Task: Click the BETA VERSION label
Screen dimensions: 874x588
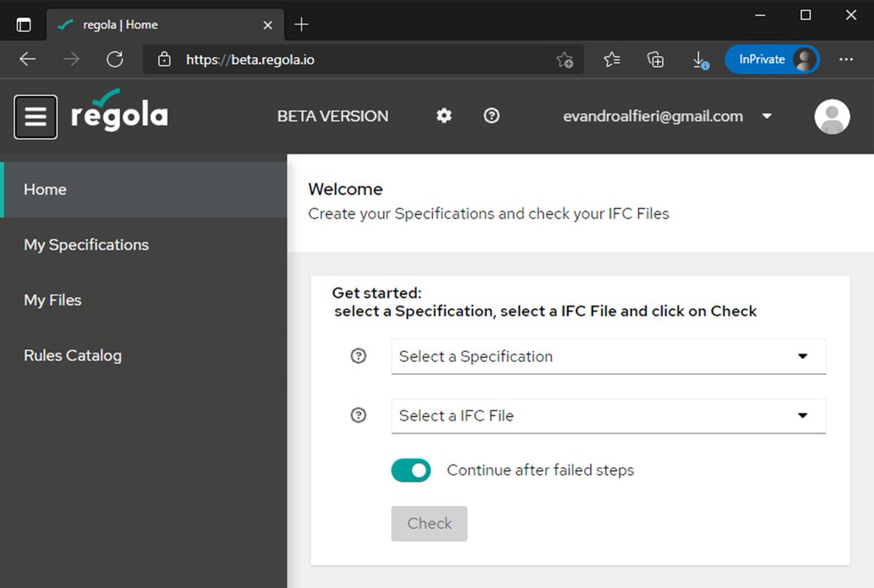Action: [x=333, y=116]
